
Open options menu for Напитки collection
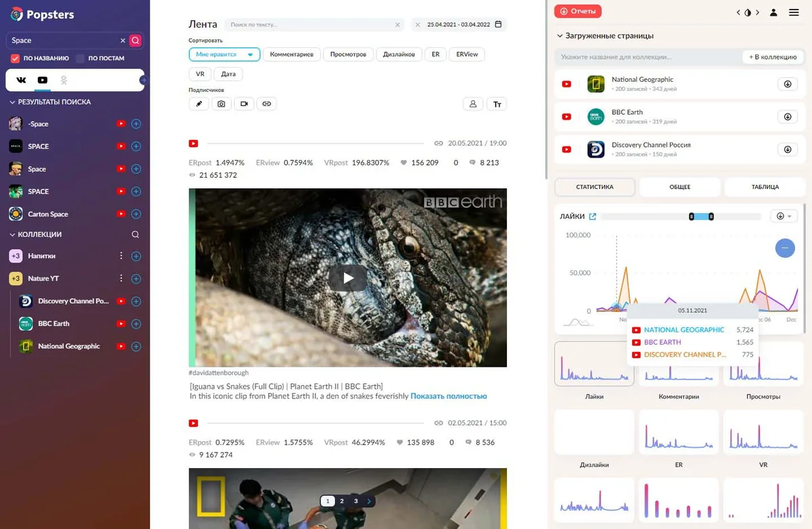tap(122, 256)
